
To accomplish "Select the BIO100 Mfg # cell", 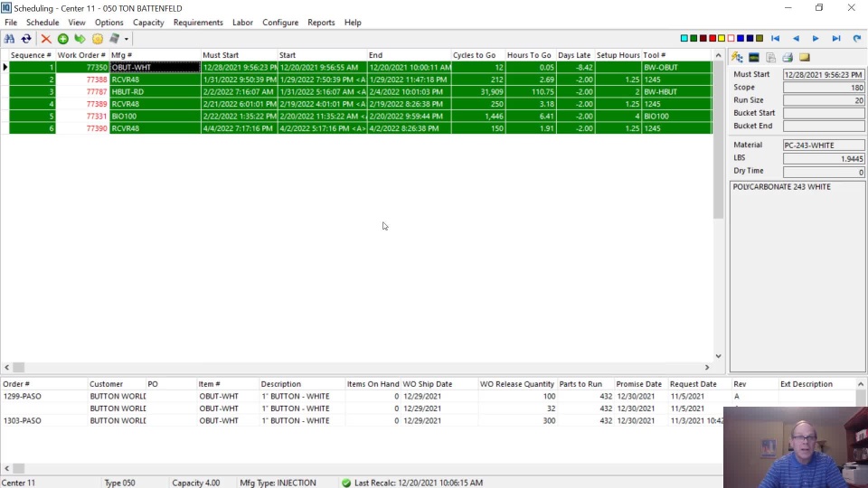I will [x=155, y=117].
